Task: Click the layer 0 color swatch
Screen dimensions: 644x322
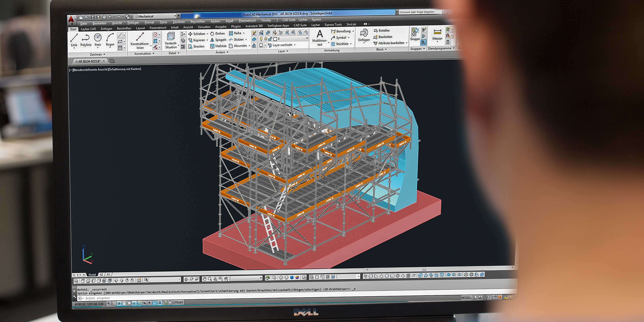Action: [x=275, y=39]
